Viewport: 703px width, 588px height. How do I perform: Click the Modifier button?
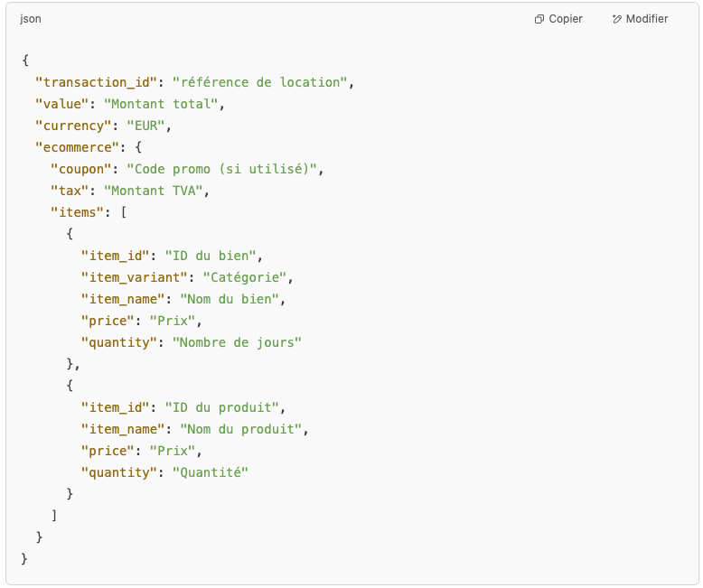[640, 19]
